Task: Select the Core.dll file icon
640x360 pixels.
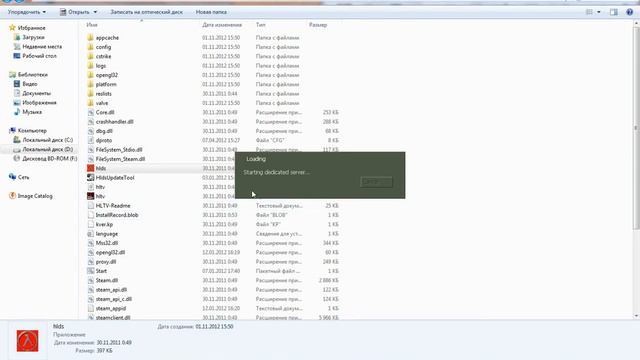Action: coord(91,112)
